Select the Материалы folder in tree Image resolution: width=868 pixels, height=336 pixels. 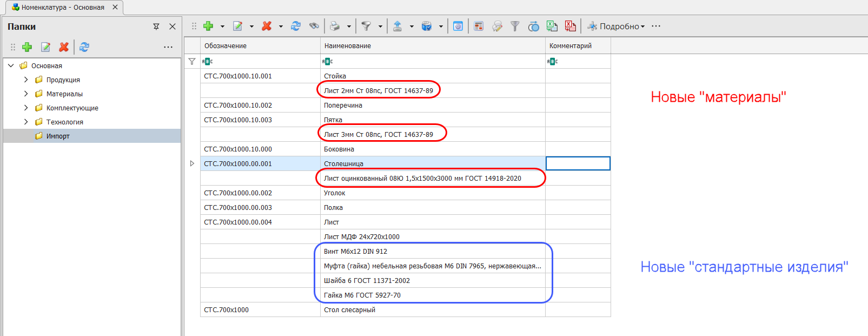64,94
